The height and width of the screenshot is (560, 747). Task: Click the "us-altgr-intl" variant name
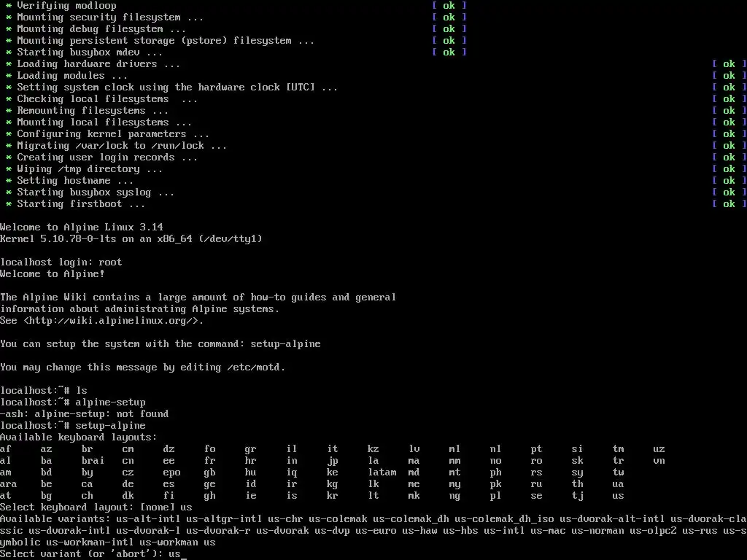(x=224, y=519)
